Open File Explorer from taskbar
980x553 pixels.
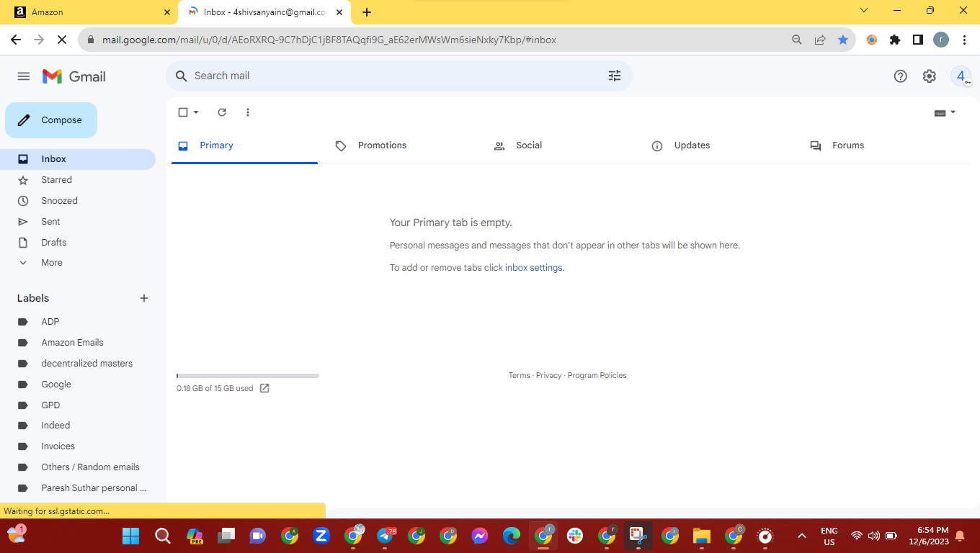tap(702, 536)
